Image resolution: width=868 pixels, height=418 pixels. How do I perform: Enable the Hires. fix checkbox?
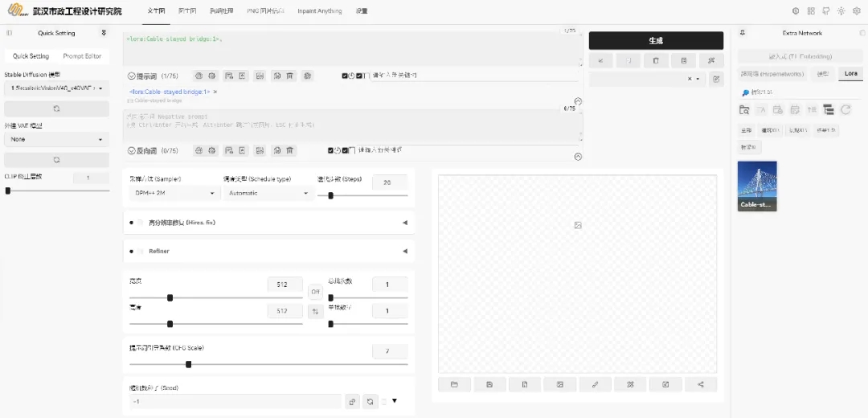coord(140,223)
